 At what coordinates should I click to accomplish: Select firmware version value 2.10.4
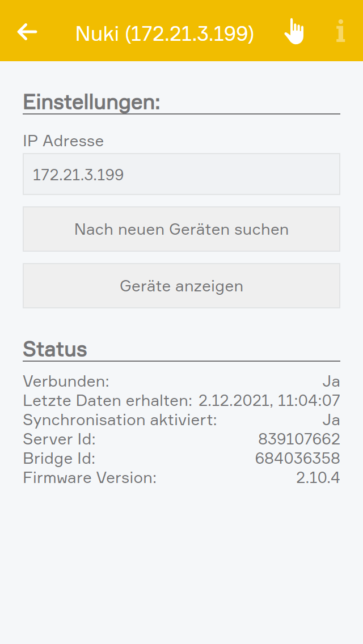[x=318, y=478]
